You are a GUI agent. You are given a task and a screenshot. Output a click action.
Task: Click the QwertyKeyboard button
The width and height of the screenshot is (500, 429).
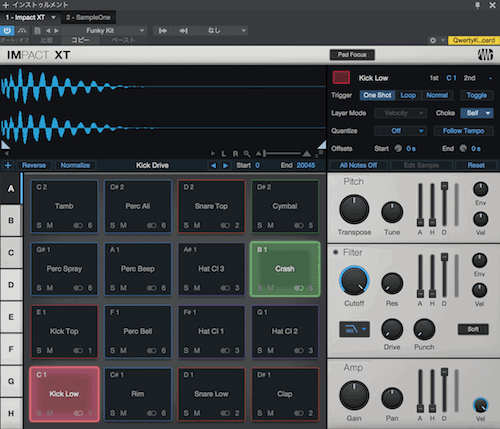(x=473, y=40)
